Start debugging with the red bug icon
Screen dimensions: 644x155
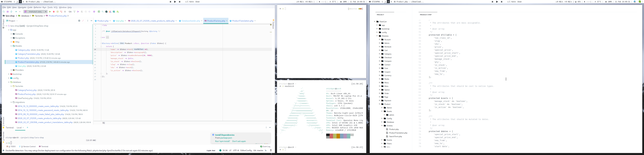(54, 12)
